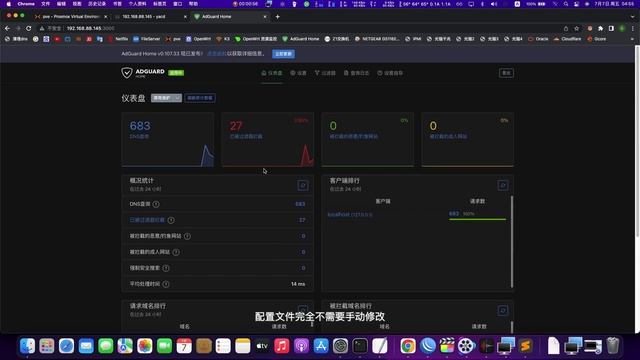
Task: Open the 27 blocked by filters card
Action: pos(268,140)
